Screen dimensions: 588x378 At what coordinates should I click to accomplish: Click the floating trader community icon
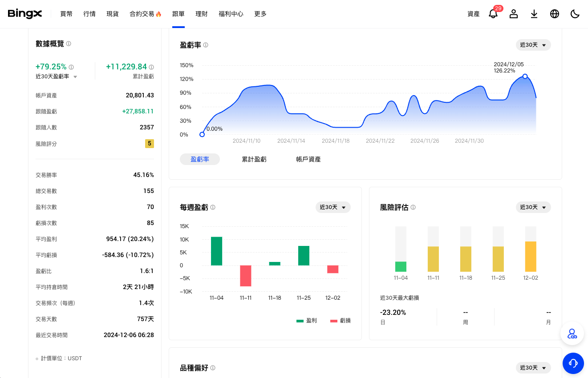tap(572, 334)
